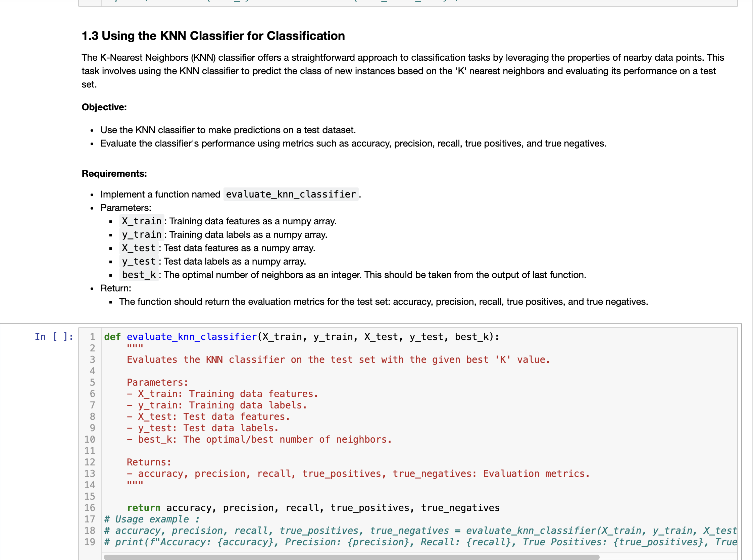Image resolution: width=753 pixels, height=560 pixels.
Task: Click the return keyword on line 16
Action: 144,507
